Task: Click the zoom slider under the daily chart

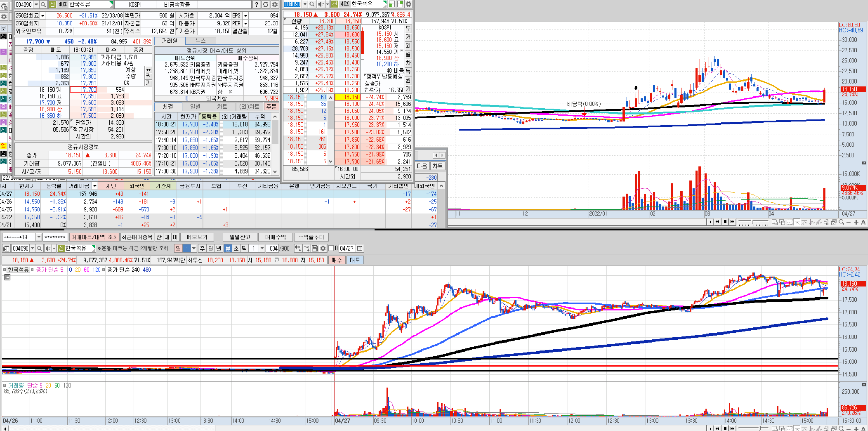Action: coord(753,222)
